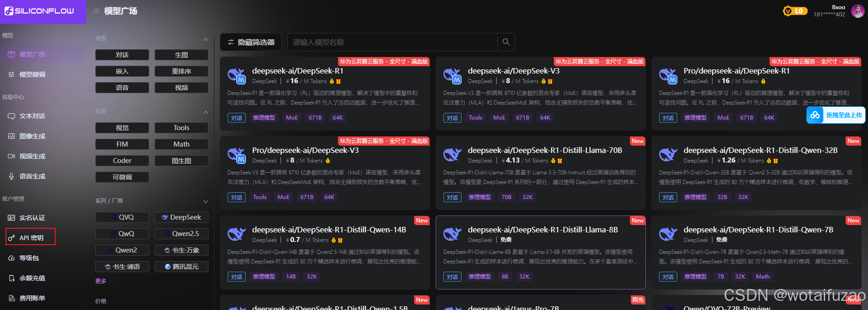
Task: Click the 隐藏筛选器 button
Action: click(251, 42)
